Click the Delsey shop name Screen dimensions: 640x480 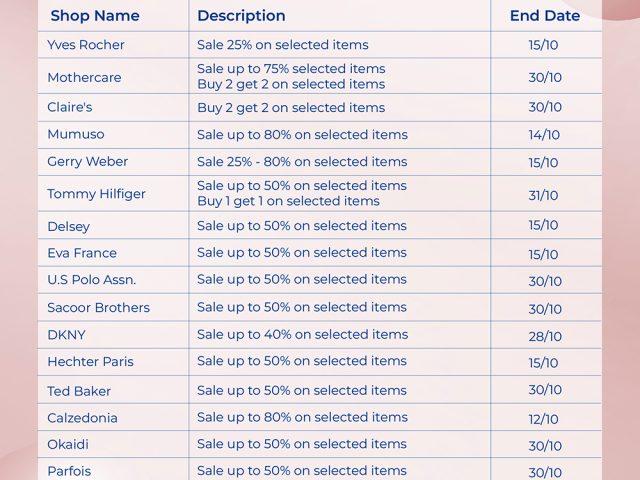[x=68, y=226]
